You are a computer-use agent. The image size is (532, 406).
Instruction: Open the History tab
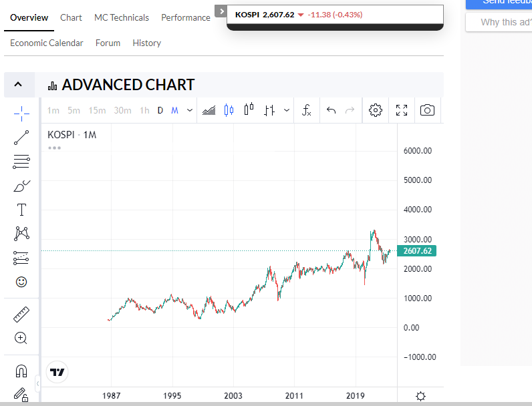click(146, 43)
